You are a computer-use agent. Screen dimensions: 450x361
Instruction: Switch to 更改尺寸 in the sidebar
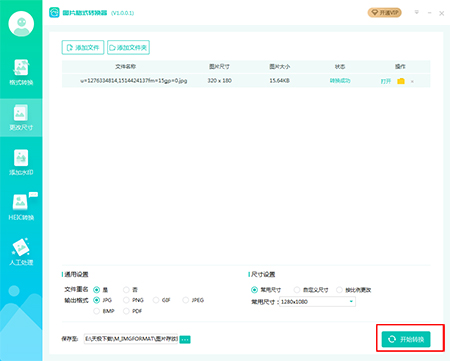[x=21, y=117]
